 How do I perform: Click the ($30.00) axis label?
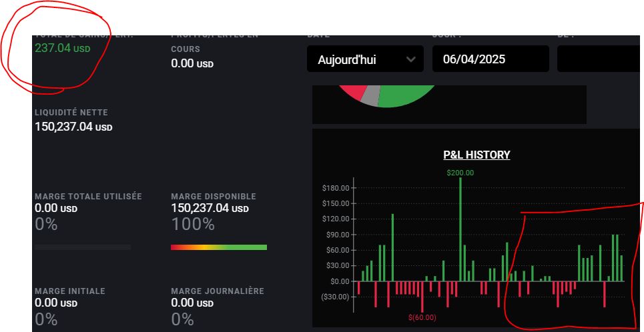click(x=335, y=297)
